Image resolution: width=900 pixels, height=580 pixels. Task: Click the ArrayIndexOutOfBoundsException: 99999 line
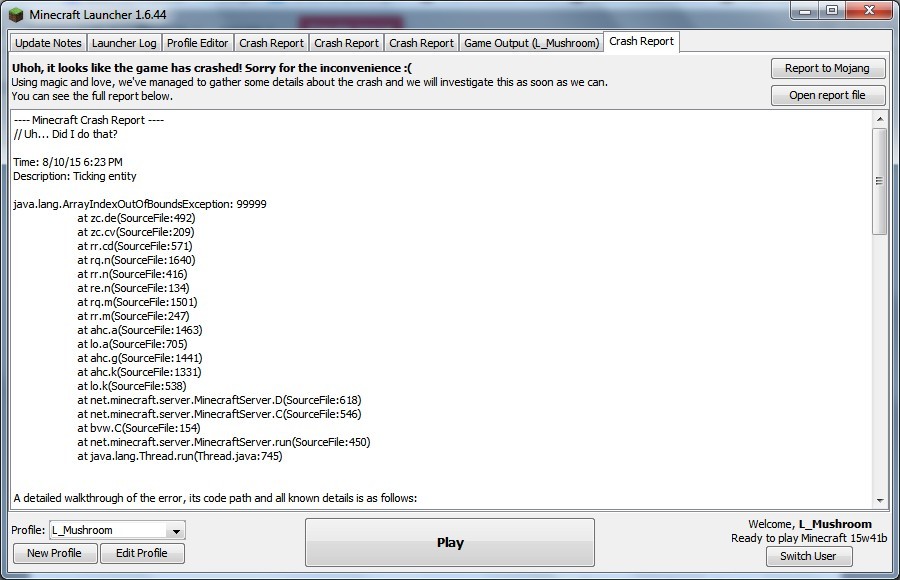[140, 204]
